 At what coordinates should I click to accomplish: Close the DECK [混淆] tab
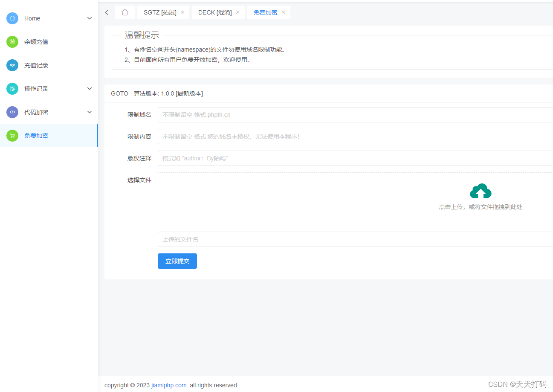coord(237,12)
